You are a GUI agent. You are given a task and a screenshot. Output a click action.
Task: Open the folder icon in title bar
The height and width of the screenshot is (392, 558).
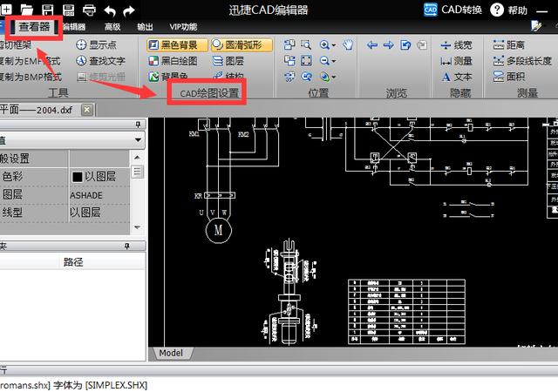coord(26,10)
